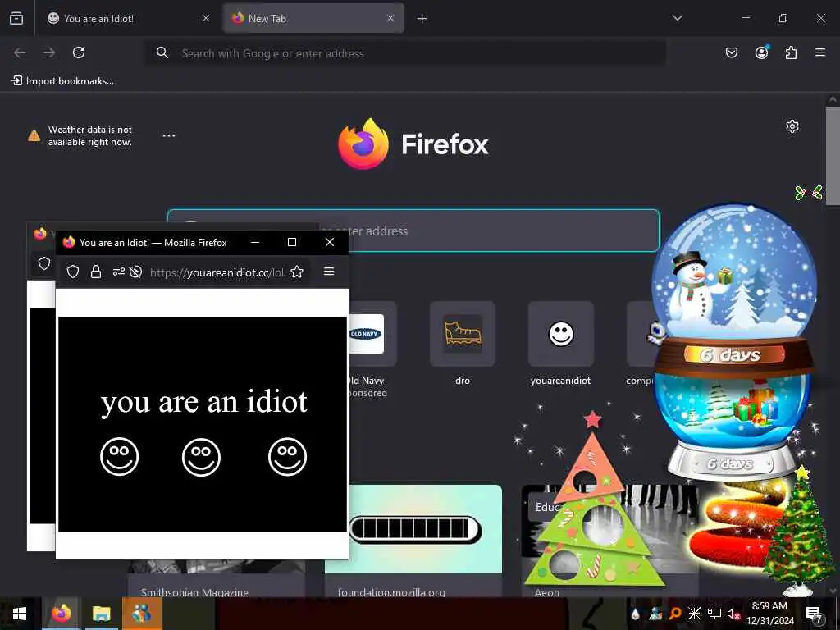
Task: Click the popup window tracking protection shield
Action: click(x=73, y=272)
